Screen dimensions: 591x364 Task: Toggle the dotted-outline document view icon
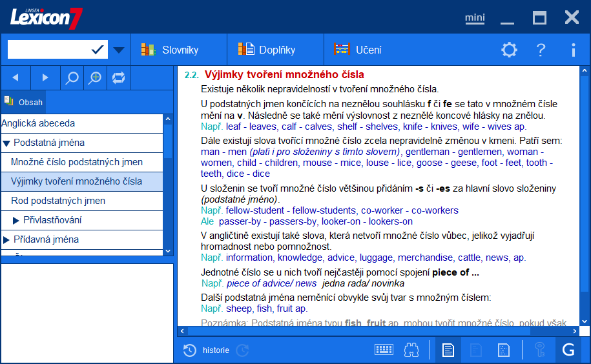503,350
